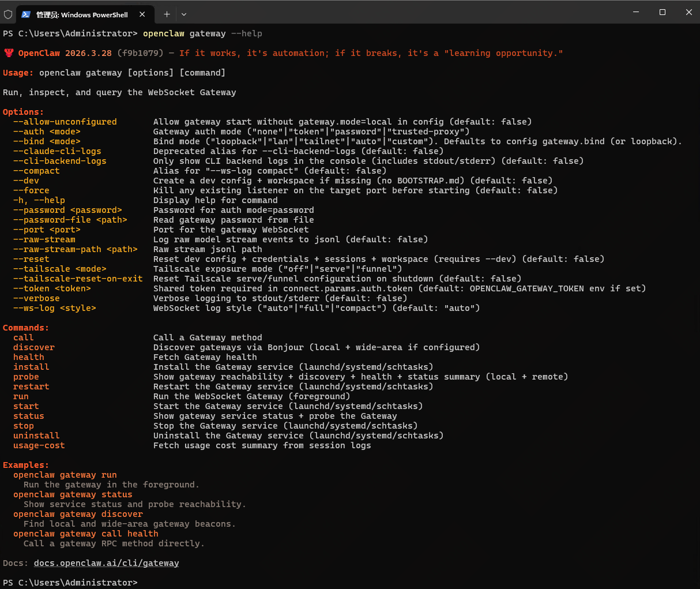Click the --reset option
Viewport: 700px width, 589px height.
pos(31,259)
